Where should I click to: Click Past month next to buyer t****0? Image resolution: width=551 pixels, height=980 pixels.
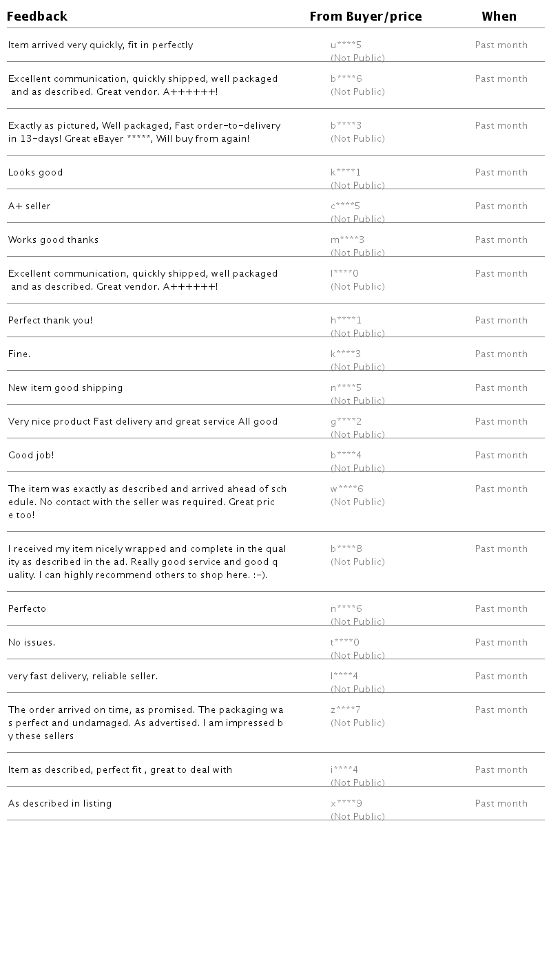[501, 643]
